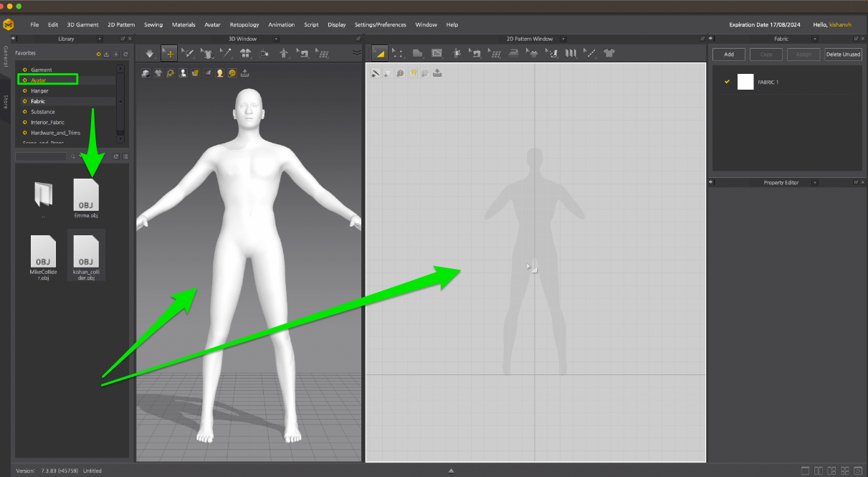
Task: Select the Hardware_and_Trims favorites folder
Action: point(55,133)
